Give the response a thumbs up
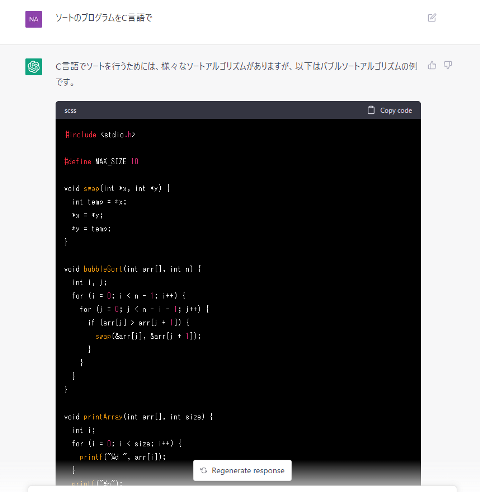Screen dimensions: 480x492 (x=432, y=65)
